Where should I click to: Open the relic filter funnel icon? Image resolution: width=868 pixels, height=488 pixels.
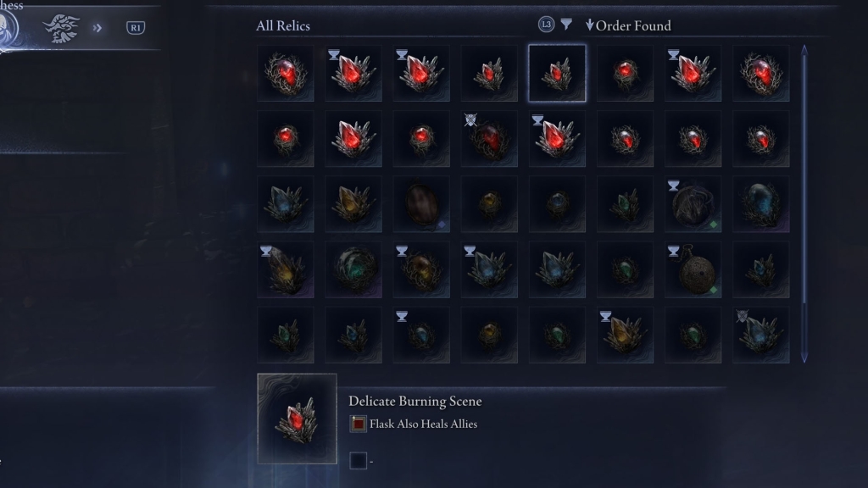pyautogui.click(x=565, y=25)
